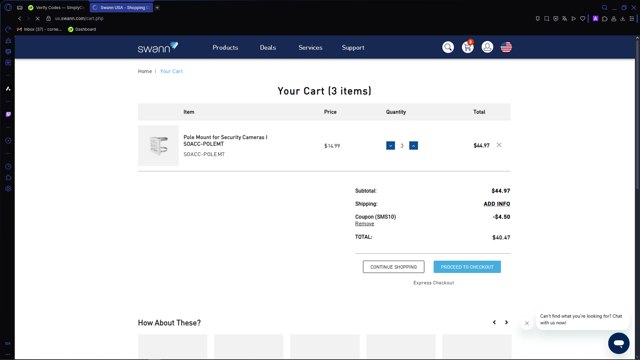Select the US flag region icon

506,47
